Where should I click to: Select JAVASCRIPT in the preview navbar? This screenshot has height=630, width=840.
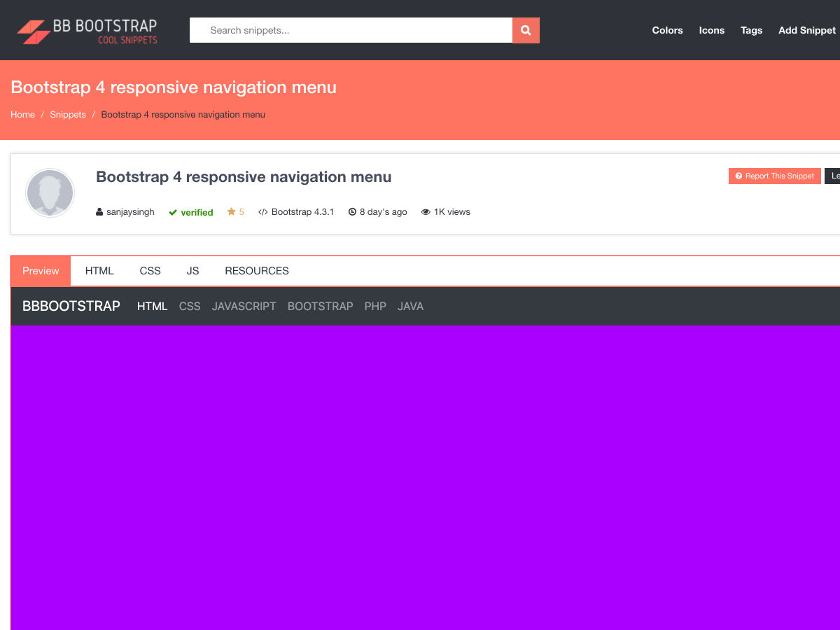click(x=244, y=307)
